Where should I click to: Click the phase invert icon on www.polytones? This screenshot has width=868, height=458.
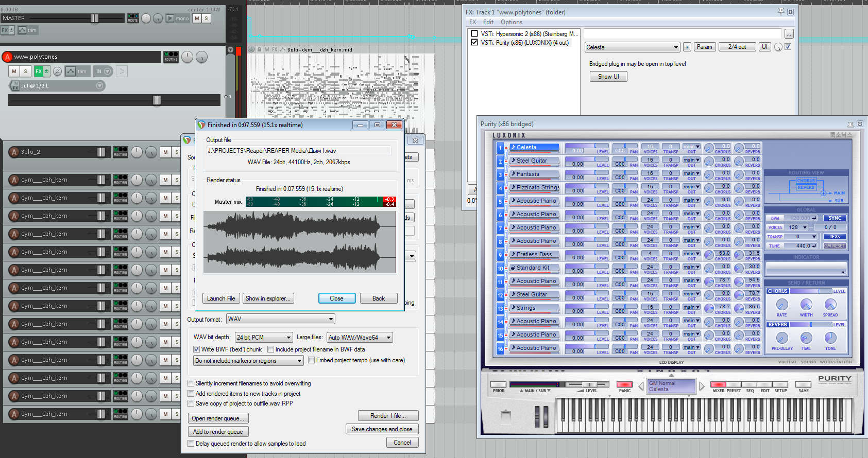[57, 72]
